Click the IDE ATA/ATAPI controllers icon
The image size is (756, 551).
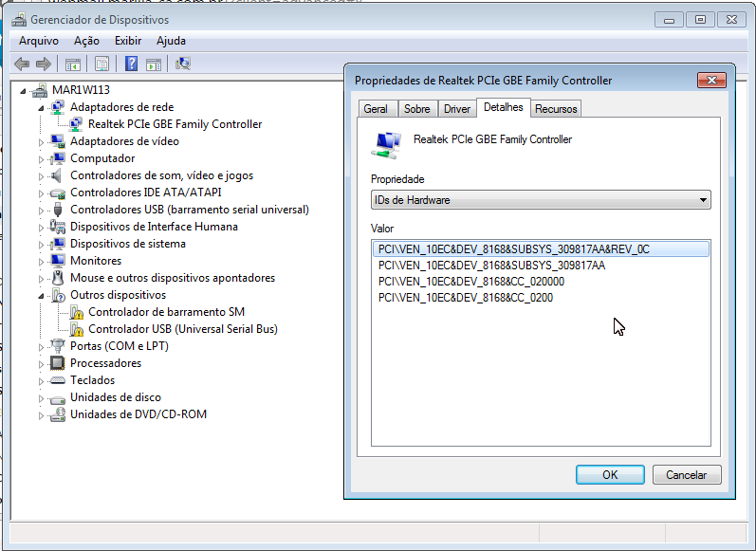coord(58,193)
